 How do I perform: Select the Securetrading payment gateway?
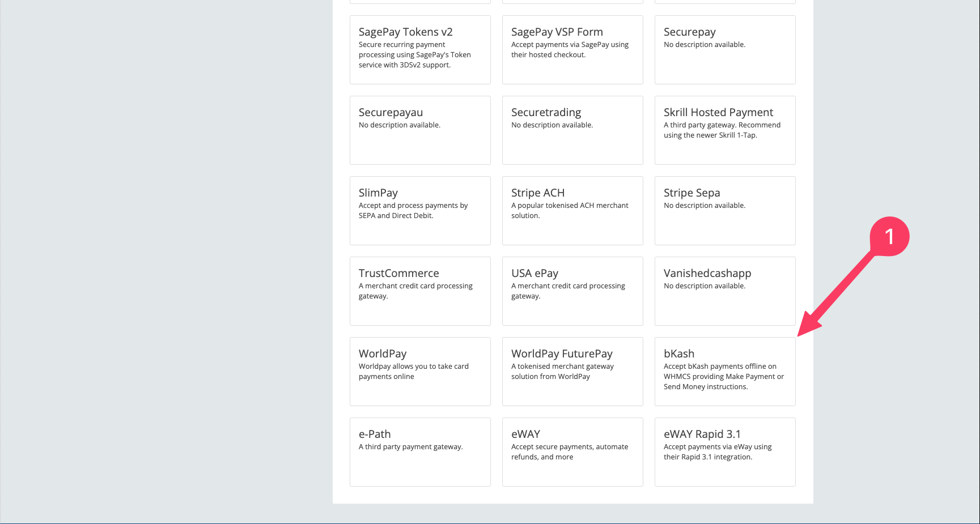pos(572,130)
